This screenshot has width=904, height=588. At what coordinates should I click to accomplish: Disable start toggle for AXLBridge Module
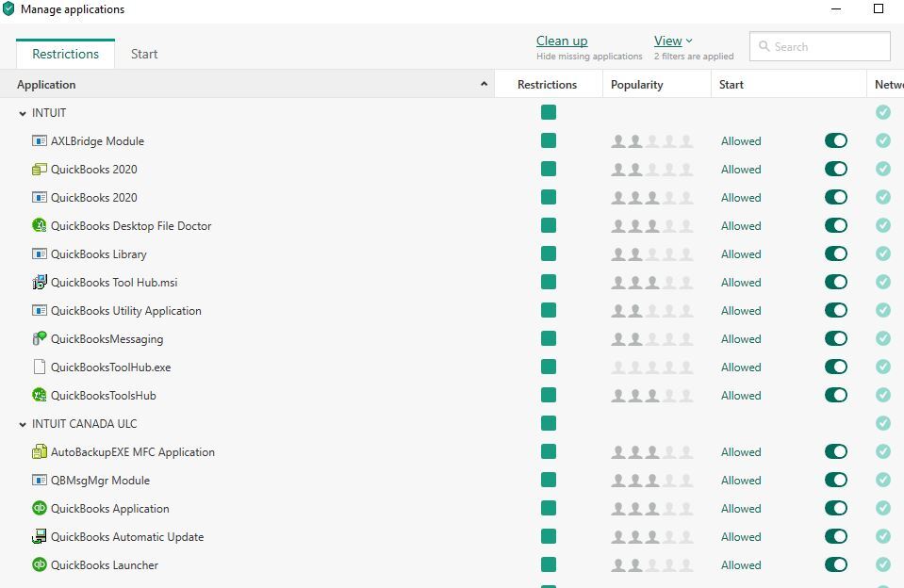(x=835, y=141)
